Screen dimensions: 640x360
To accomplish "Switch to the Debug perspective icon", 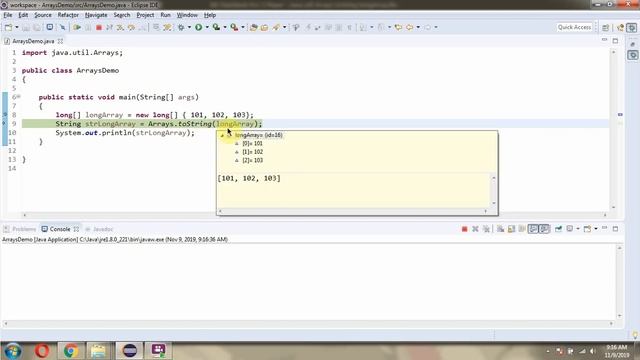I will tap(632, 27).
